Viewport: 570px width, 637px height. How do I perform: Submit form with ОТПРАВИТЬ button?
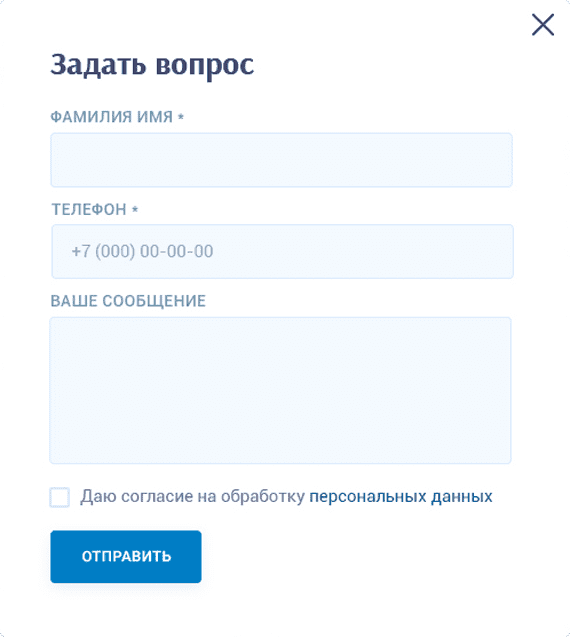[126, 557]
